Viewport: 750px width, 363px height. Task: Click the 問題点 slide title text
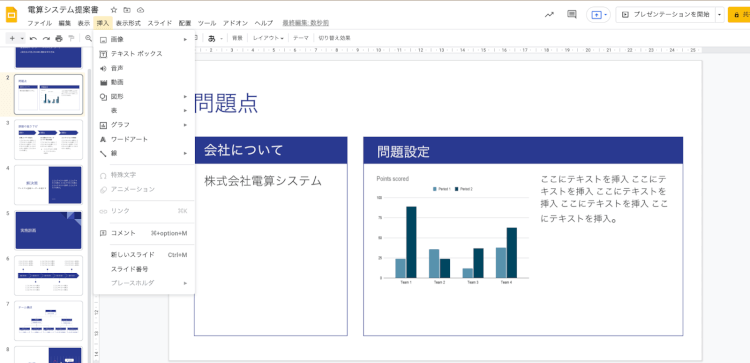coord(226,103)
